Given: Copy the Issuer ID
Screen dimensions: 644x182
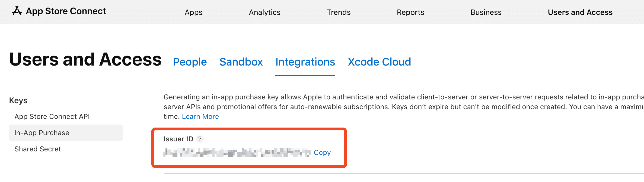Looking at the screenshot, I should [322, 152].
